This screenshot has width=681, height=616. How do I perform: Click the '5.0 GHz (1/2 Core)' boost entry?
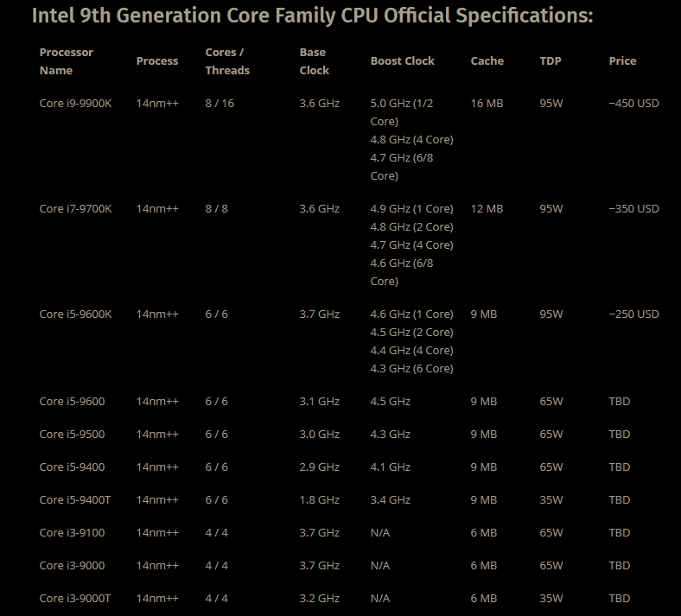pos(402,112)
